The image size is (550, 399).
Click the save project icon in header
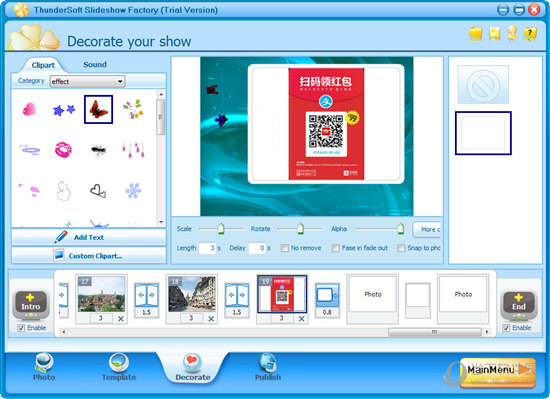[x=494, y=33]
